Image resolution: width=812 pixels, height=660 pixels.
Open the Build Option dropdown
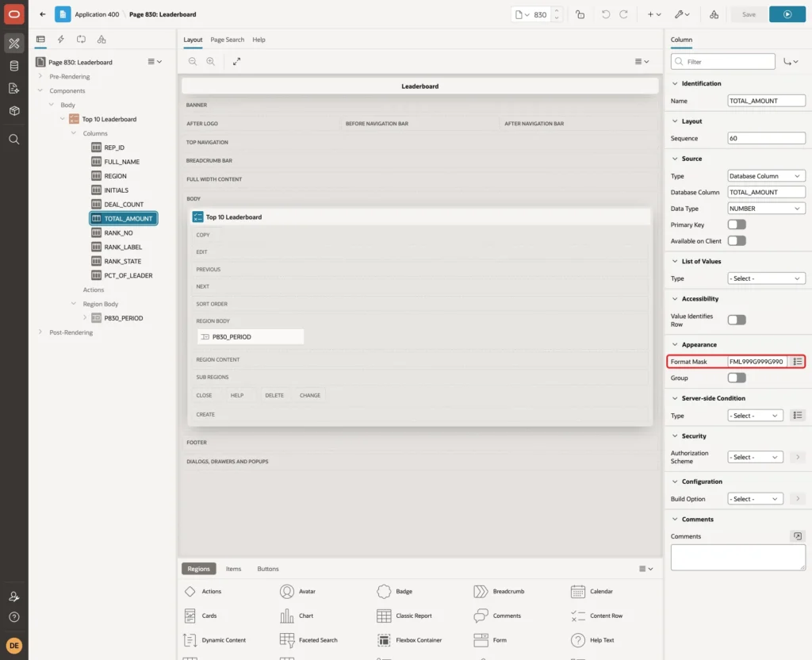click(x=755, y=499)
